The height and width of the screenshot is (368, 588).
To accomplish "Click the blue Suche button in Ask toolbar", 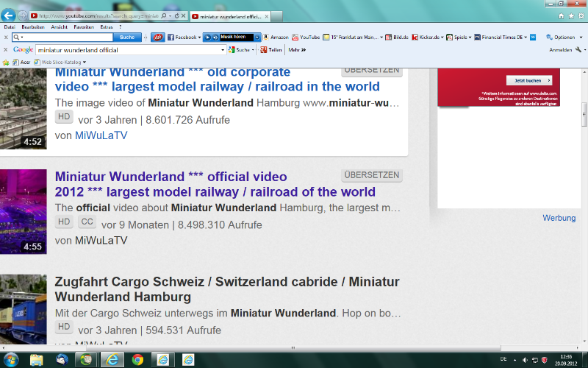I will coord(127,37).
